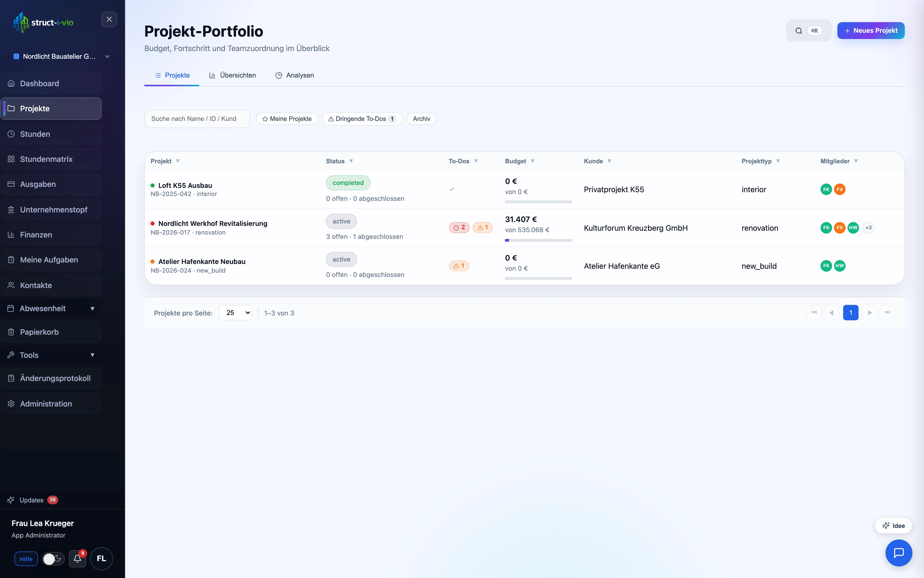Go to next page of results
Image resolution: width=924 pixels, height=578 pixels.
870,313
